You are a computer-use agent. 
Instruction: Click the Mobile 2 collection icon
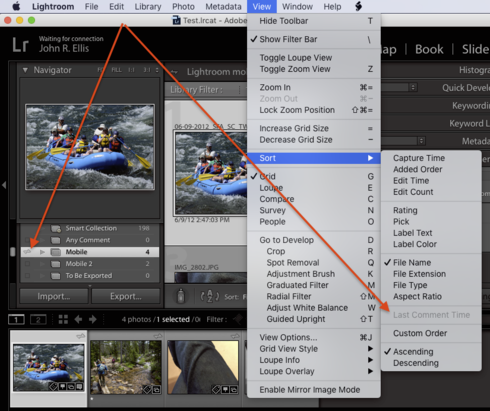coord(55,264)
